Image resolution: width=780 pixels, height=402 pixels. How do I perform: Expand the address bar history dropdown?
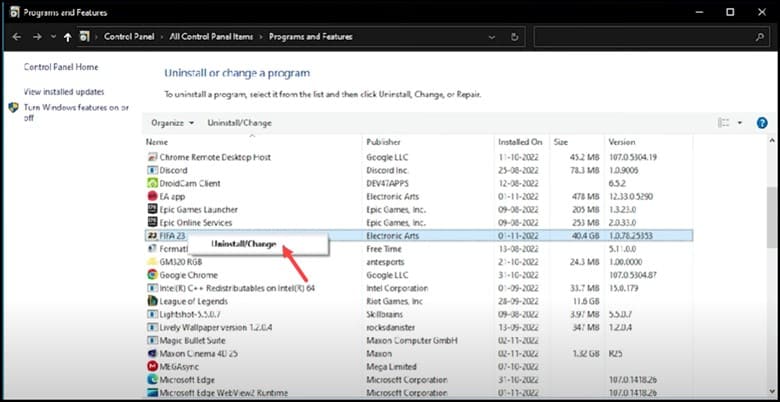pyautogui.click(x=492, y=37)
